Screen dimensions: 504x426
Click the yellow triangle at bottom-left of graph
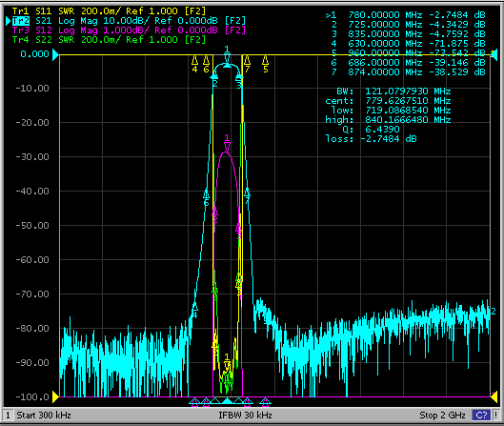pyautogui.click(x=55, y=397)
